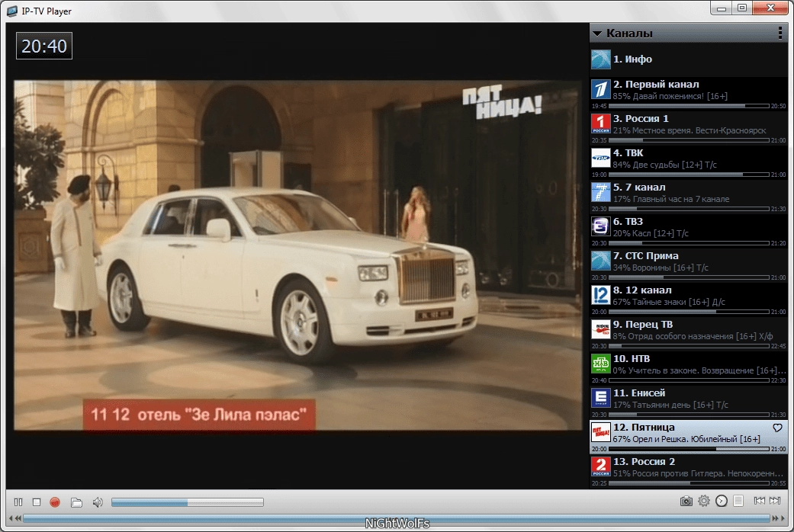
Task: Toggle the channel list panel icon
Action: tap(738, 501)
